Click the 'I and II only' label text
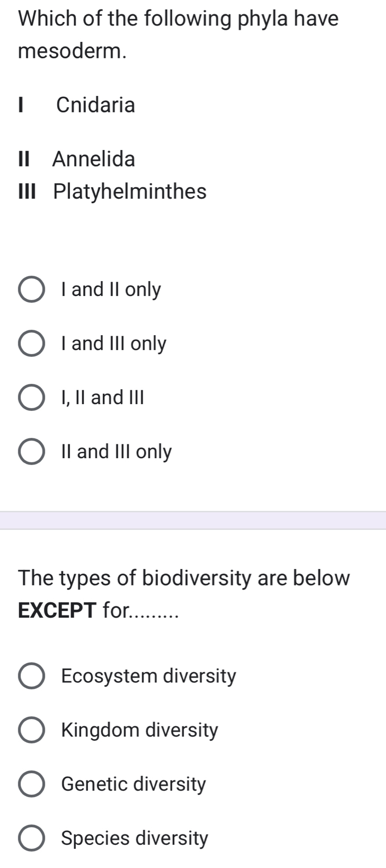The height and width of the screenshot is (868, 386). click(110, 290)
